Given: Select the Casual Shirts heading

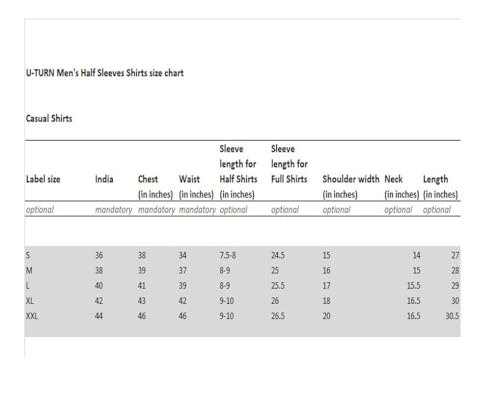Looking at the screenshot, I should pyautogui.click(x=49, y=119).
